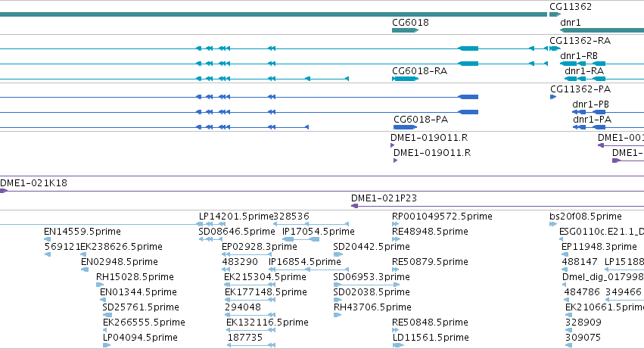Click the 484786 feature label
Screen dimensions: 644x349
[x=582, y=293]
